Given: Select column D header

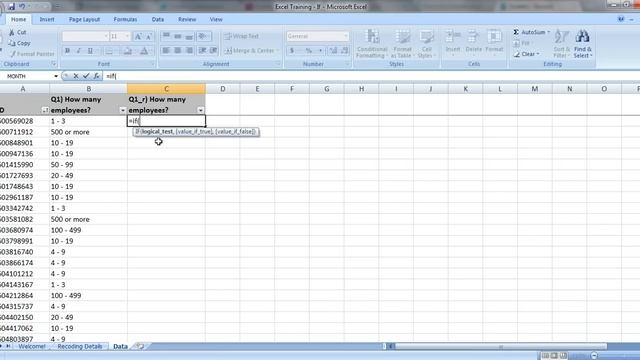Looking at the screenshot, I should click(x=222, y=89).
